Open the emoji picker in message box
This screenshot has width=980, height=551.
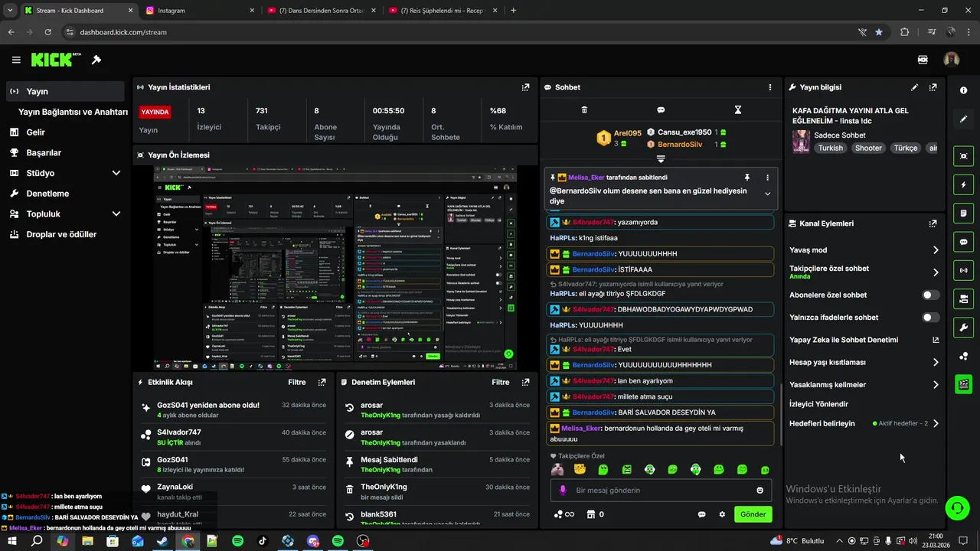759,491
